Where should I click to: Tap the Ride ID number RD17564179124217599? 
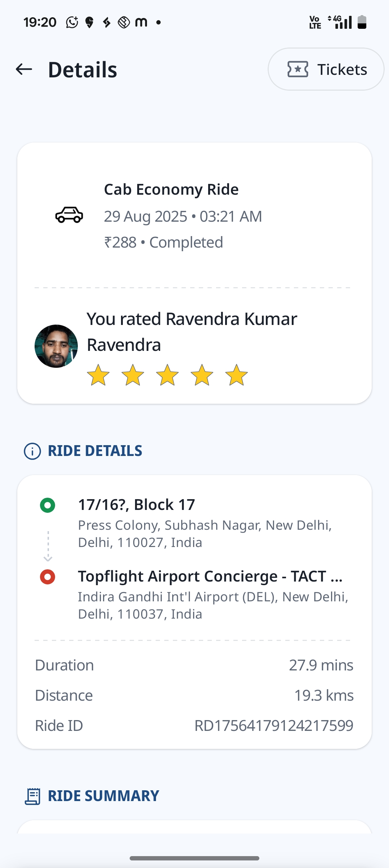pos(274,726)
